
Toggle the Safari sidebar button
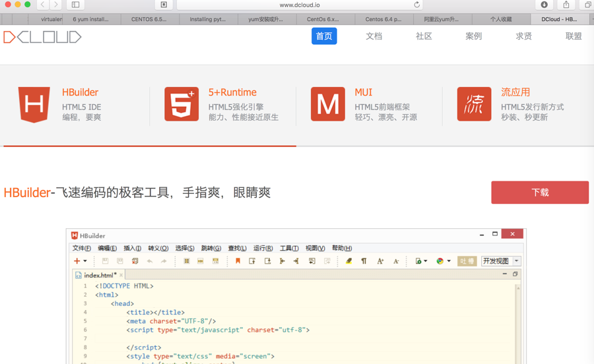(x=75, y=5)
